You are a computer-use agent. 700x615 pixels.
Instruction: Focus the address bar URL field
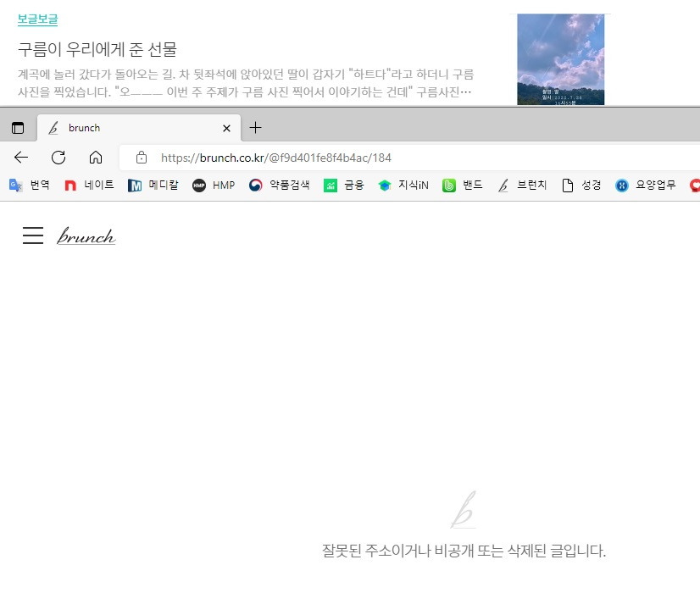pos(411,158)
